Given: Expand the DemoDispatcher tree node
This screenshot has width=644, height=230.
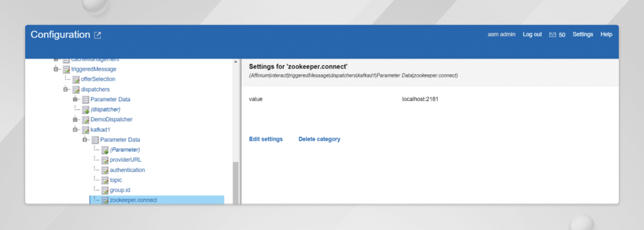Looking at the screenshot, I should (x=75, y=120).
